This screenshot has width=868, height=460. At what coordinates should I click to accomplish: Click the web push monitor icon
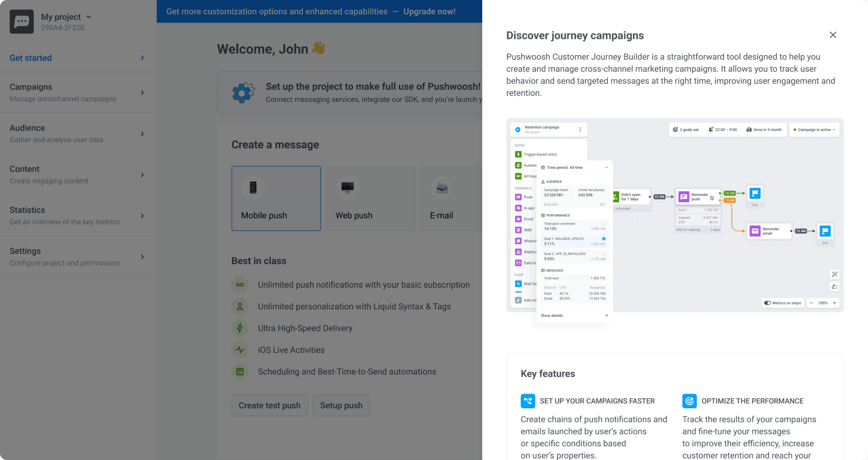[x=347, y=187]
